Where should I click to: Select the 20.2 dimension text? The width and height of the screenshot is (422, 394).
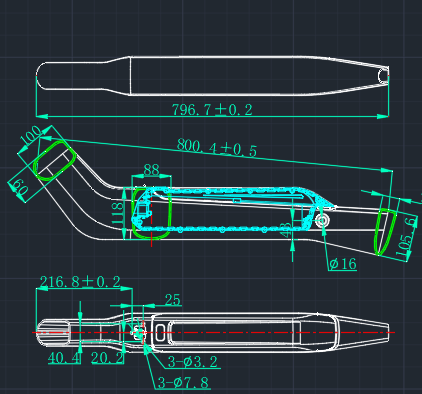(107, 358)
